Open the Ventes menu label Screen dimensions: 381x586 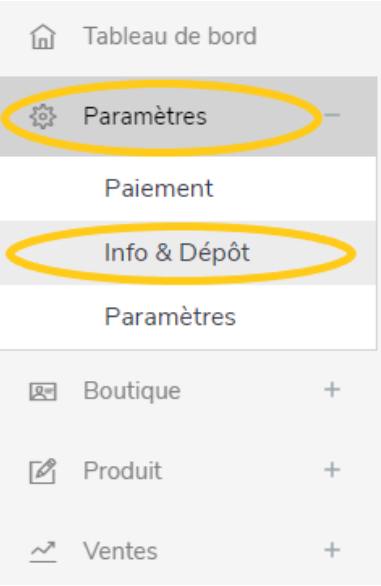pyautogui.click(x=120, y=551)
